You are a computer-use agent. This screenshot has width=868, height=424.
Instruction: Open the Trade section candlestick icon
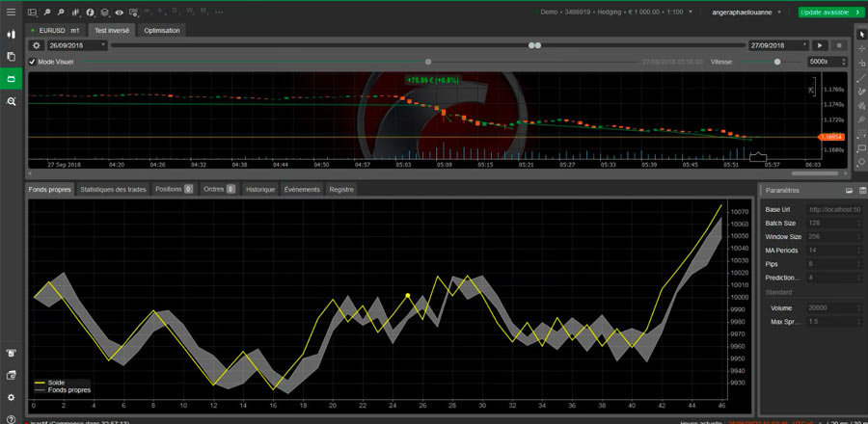pos(11,34)
